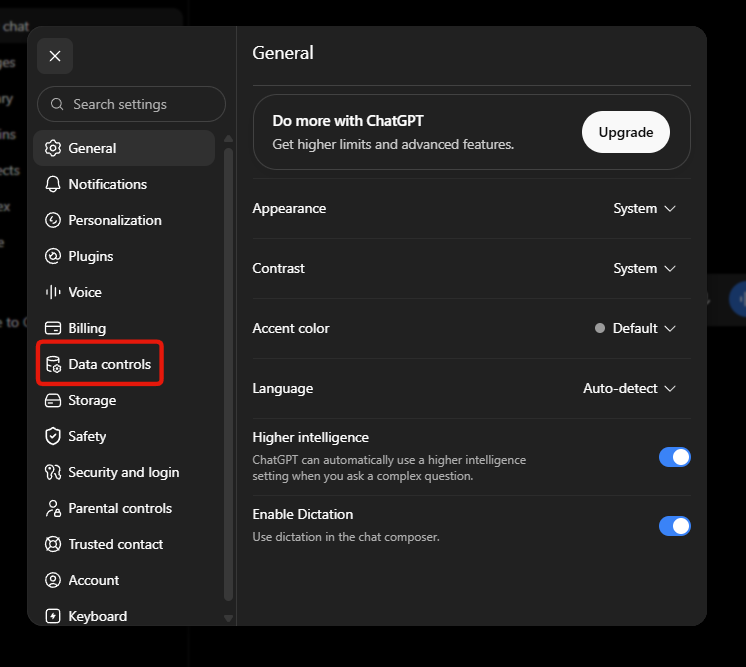Select the Safety settings item

click(x=124, y=436)
